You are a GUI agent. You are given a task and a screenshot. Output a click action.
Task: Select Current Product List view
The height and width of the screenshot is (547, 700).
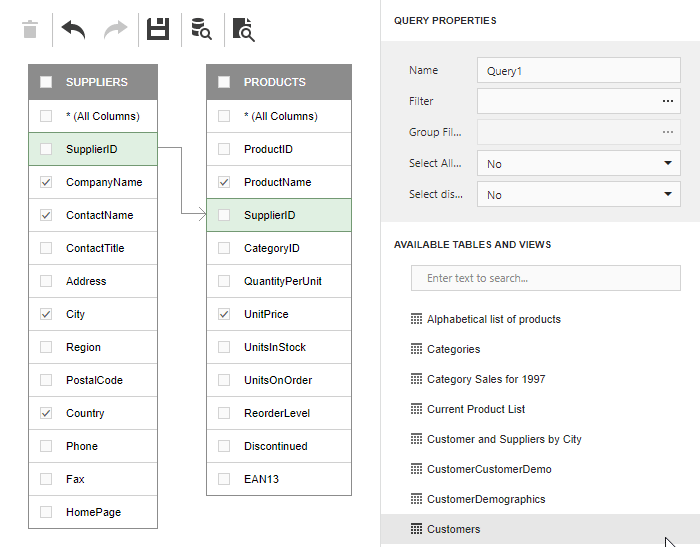pos(476,409)
